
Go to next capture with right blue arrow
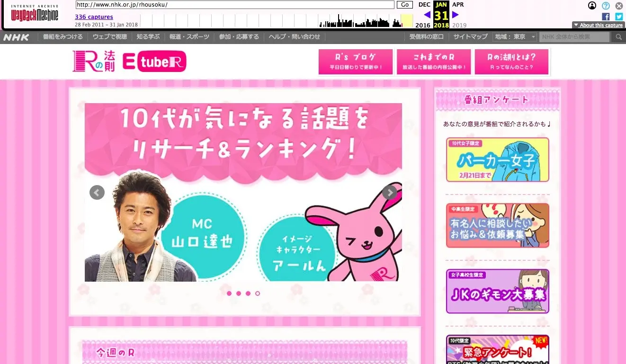(x=456, y=15)
